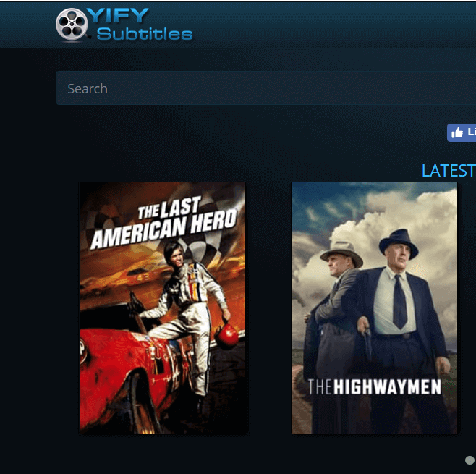The image size is (476, 474).
Task: Click the gray carousel dot indicator
Action: tap(469, 460)
